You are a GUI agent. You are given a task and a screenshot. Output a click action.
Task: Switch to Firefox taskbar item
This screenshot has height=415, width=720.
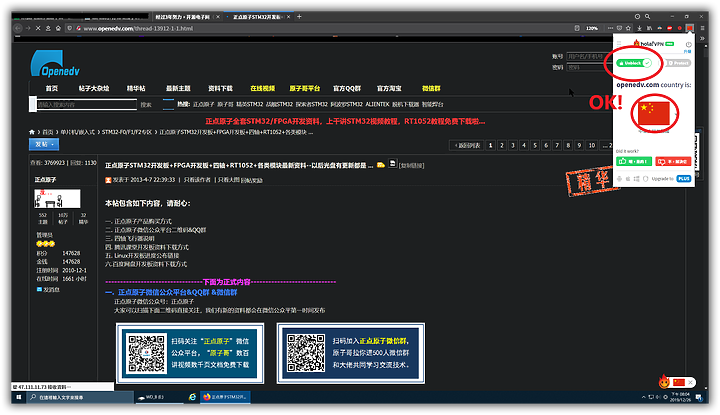click(x=225, y=397)
